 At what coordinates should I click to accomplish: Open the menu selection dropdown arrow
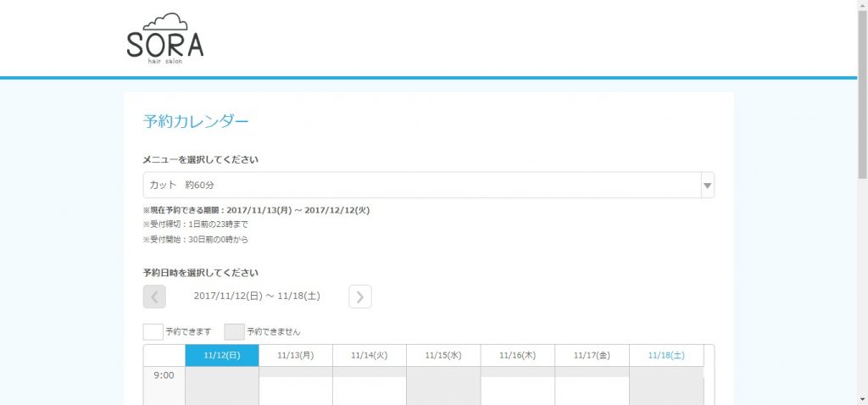tap(707, 186)
